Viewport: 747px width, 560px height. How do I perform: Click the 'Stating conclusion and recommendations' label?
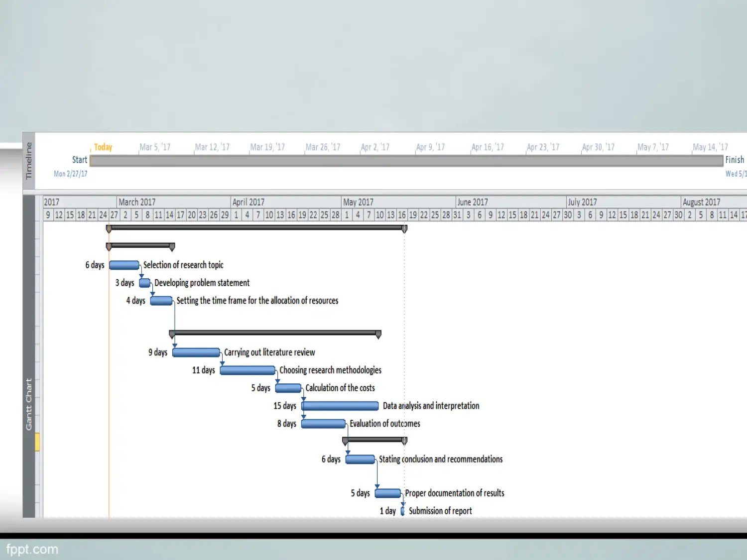441,459
